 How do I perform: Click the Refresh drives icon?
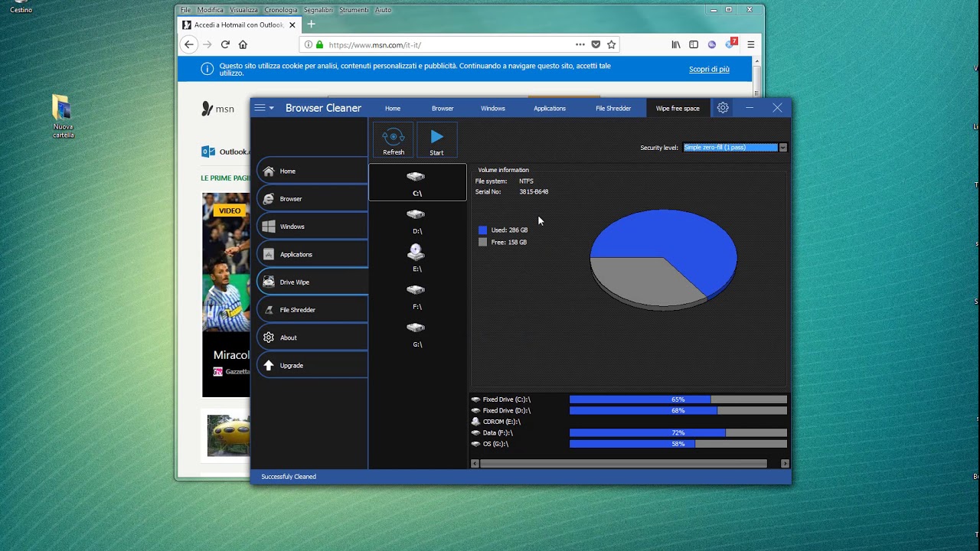pos(394,137)
